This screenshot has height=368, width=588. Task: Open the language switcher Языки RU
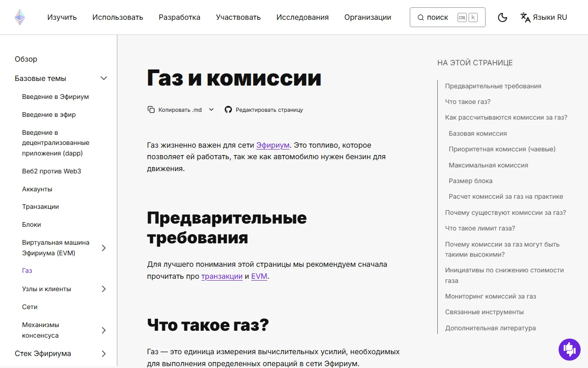(x=543, y=17)
